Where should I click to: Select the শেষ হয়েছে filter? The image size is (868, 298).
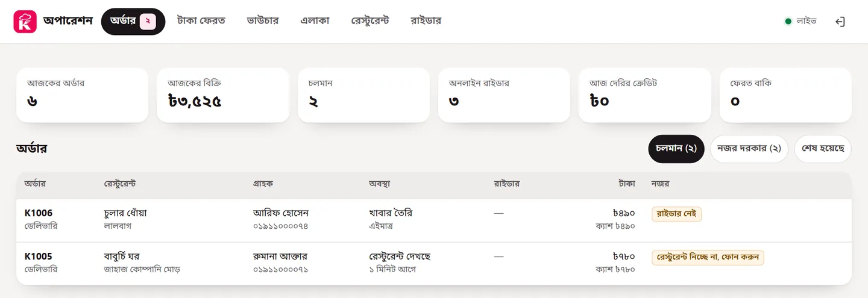point(823,149)
